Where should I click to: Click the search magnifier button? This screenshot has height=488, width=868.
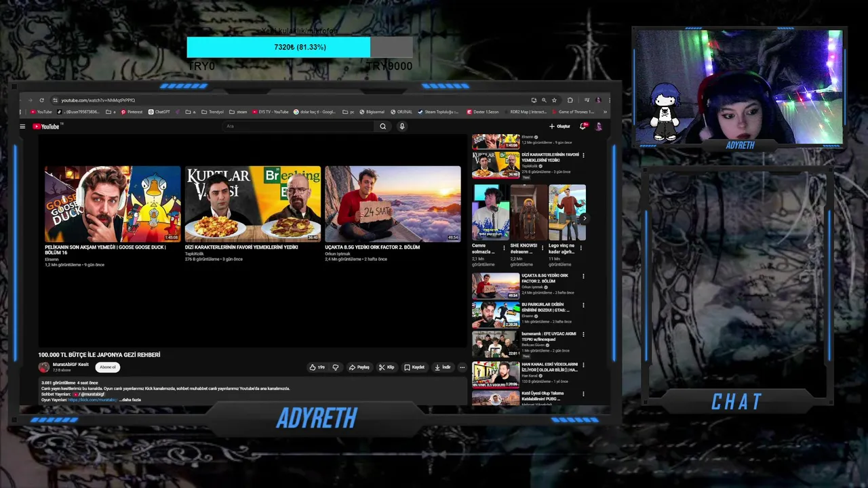pyautogui.click(x=383, y=126)
